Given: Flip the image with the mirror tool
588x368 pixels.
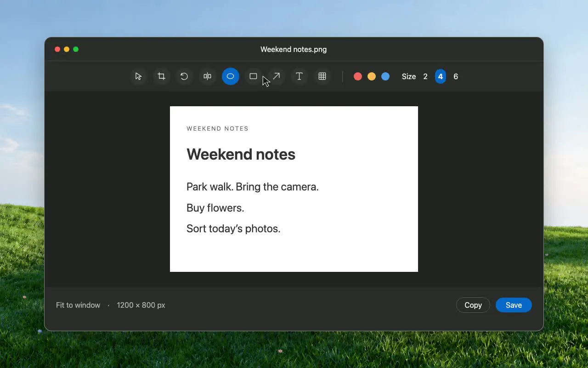Looking at the screenshot, I should click(x=207, y=76).
